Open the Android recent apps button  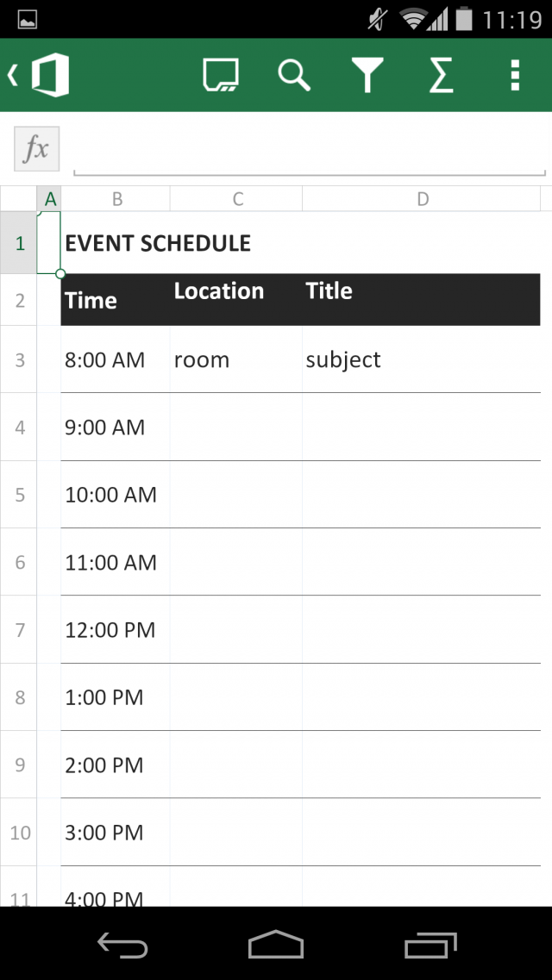click(x=430, y=945)
